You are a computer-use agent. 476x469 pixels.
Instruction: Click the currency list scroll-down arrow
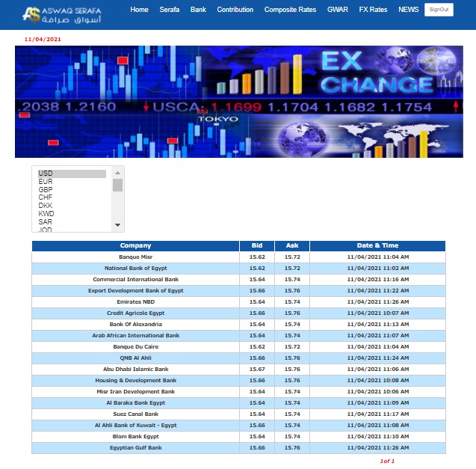[x=118, y=225]
